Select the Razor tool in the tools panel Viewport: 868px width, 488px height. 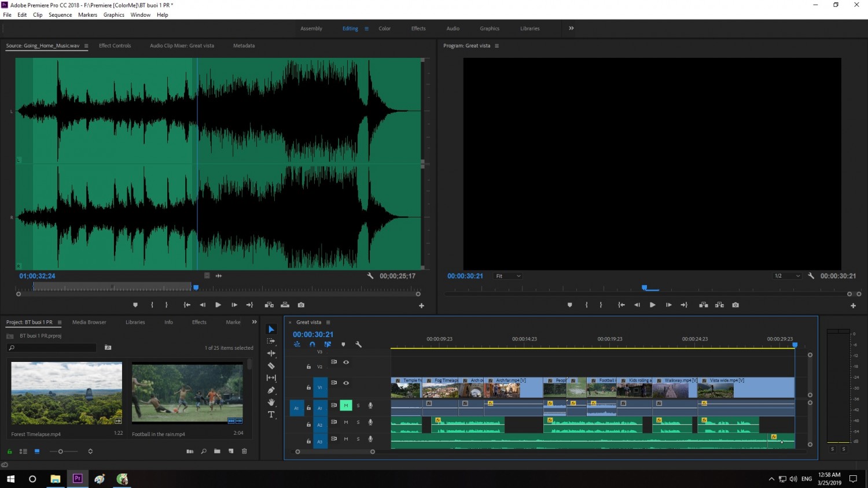pyautogui.click(x=271, y=365)
